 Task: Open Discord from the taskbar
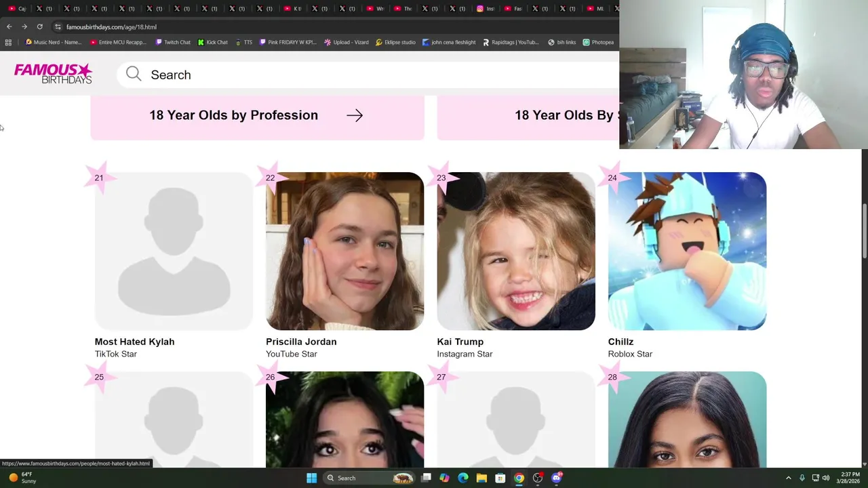[556, 478]
